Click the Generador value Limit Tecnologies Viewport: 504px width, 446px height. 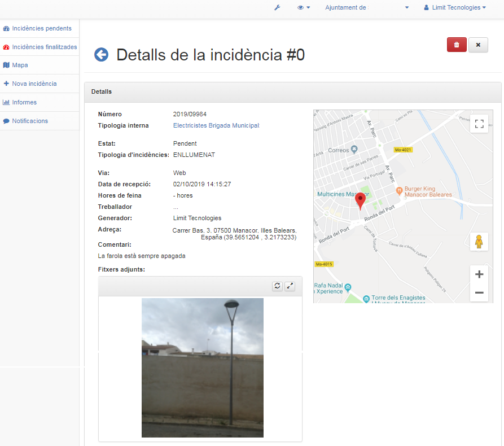click(197, 218)
